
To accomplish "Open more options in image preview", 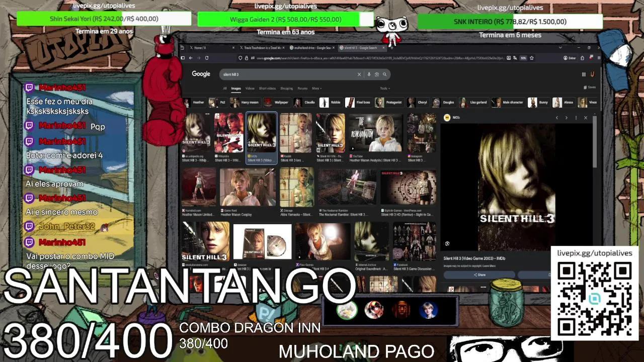I will pyautogui.click(x=576, y=118).
